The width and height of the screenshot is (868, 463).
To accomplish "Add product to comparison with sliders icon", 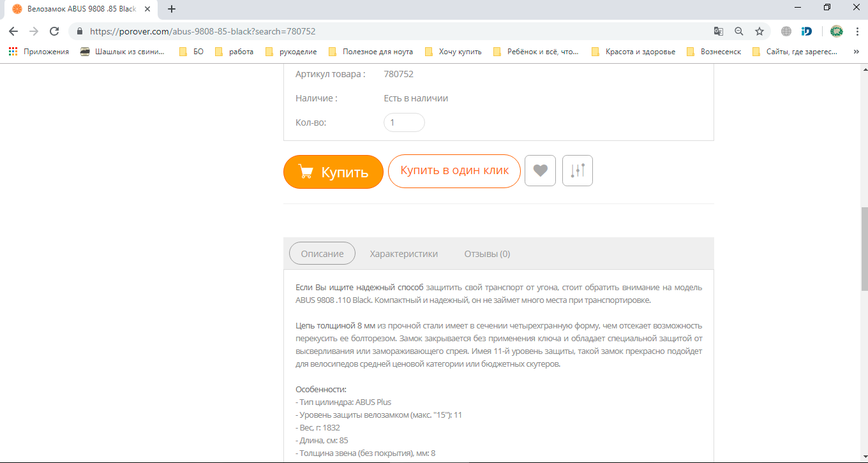I will [578, 171].
